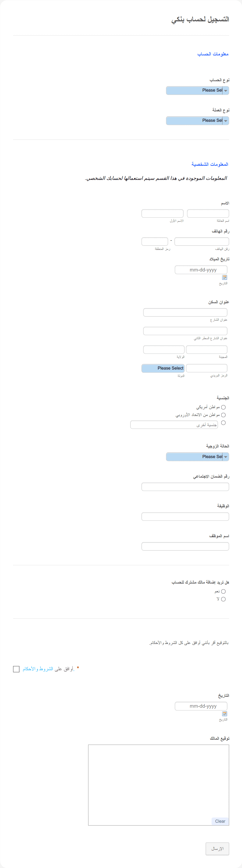Open the الدولة country Please Select dropdown
The height and width of the screenshot is (868, 242).
click(163, 368)
